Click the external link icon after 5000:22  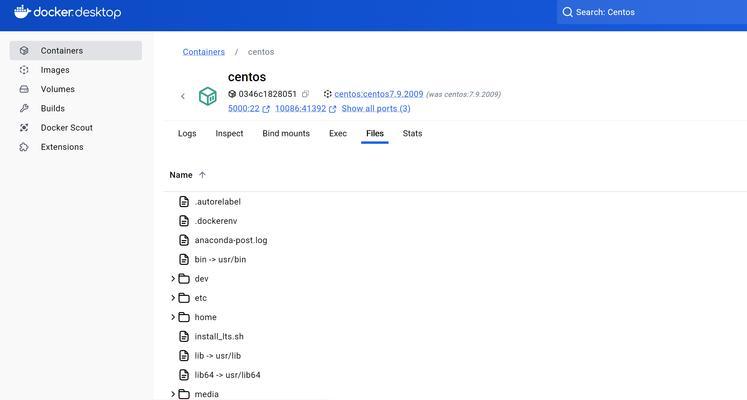(266, 109)
